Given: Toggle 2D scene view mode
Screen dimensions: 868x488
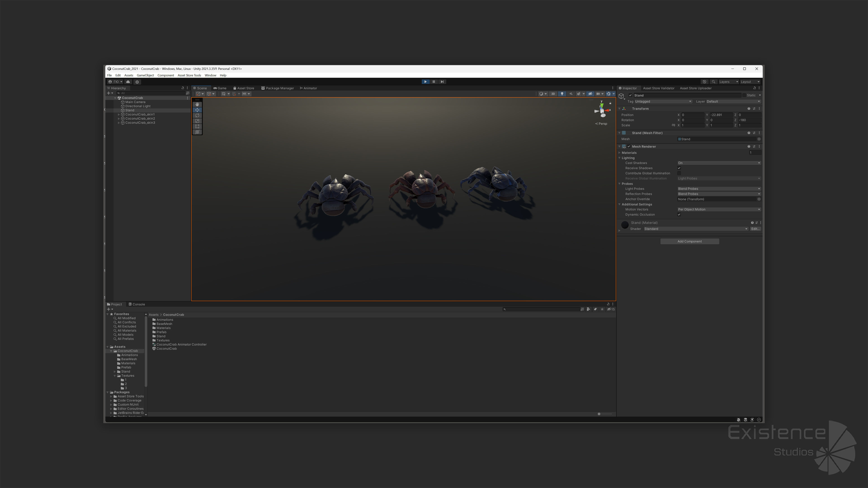Looking at the screenshot, I should (553, 94).
